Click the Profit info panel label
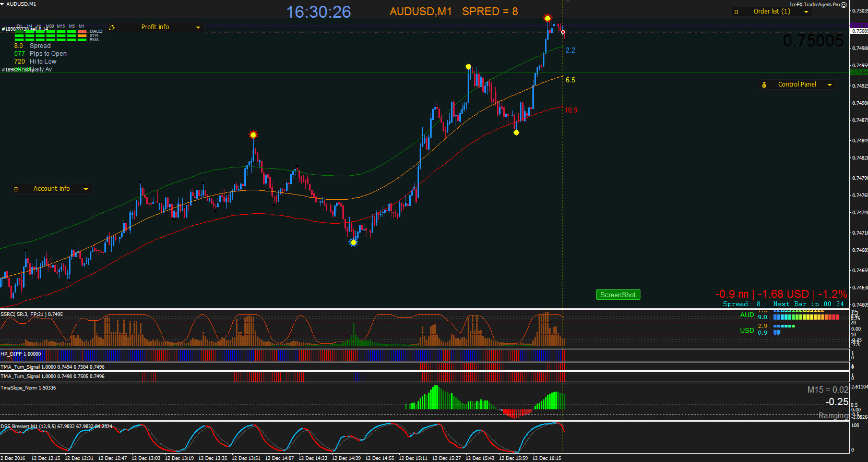 pyautogui.click(x=155, y=27)
